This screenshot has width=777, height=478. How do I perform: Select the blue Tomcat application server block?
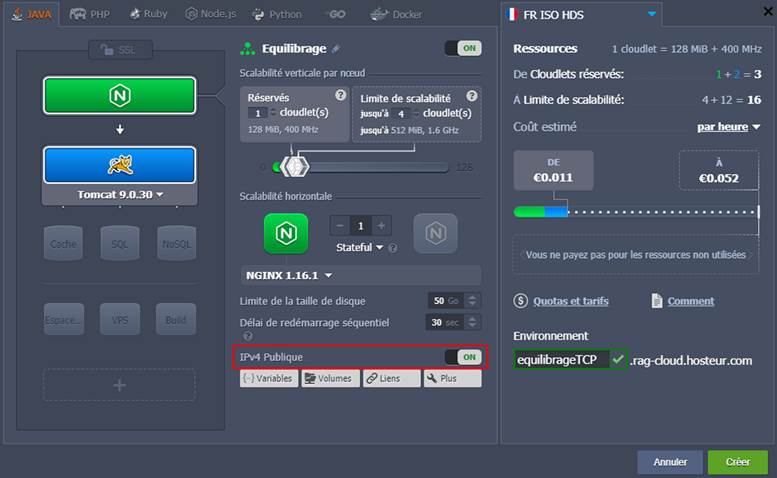point(119,164)
